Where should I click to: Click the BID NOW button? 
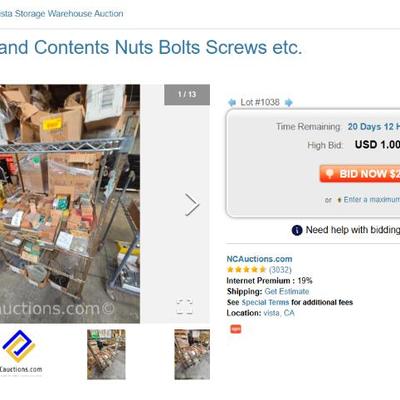(360, 173)
